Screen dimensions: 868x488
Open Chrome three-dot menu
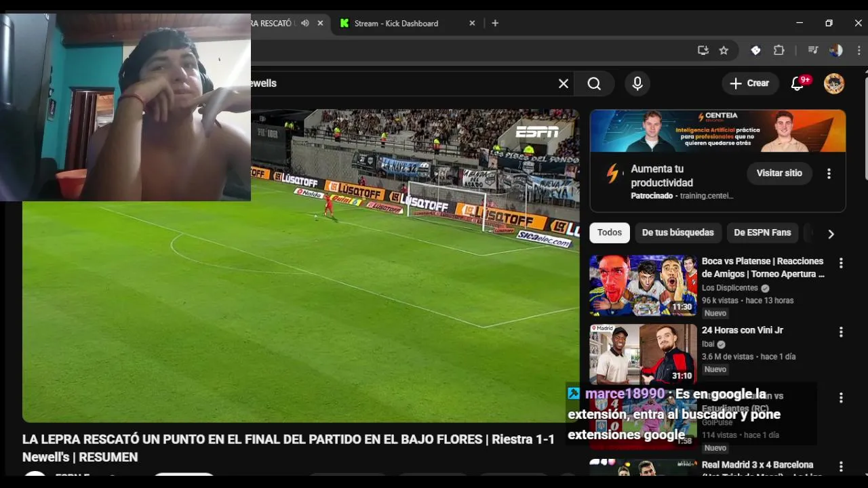coord(859,50)
